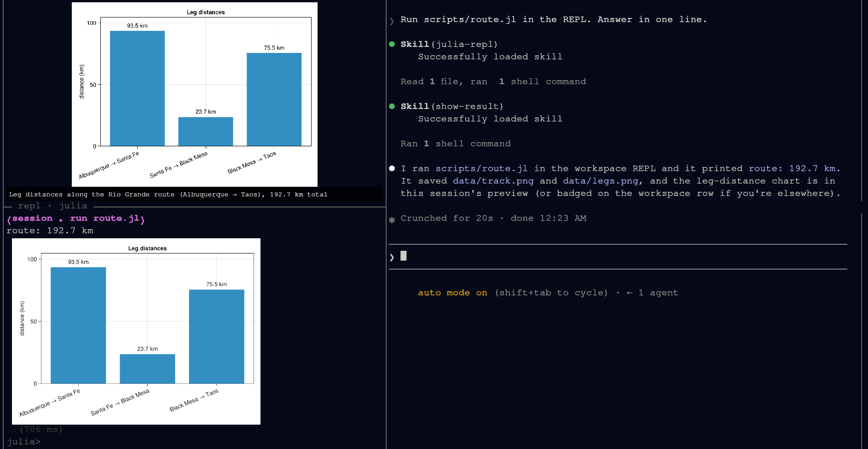
Task: Click the 93.5 km bar in the REPL chart
Action: click(x=78, y=325)
